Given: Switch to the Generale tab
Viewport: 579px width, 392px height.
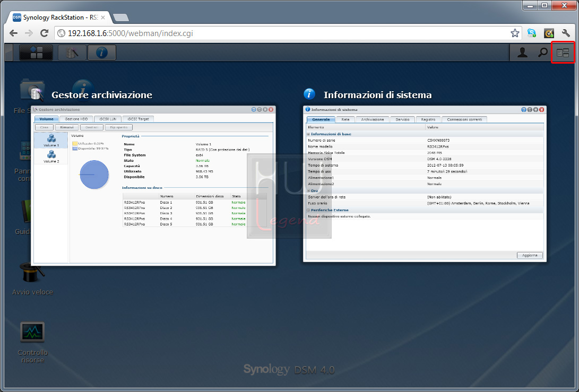Looking at the screenshot, I should click(321, 119).
